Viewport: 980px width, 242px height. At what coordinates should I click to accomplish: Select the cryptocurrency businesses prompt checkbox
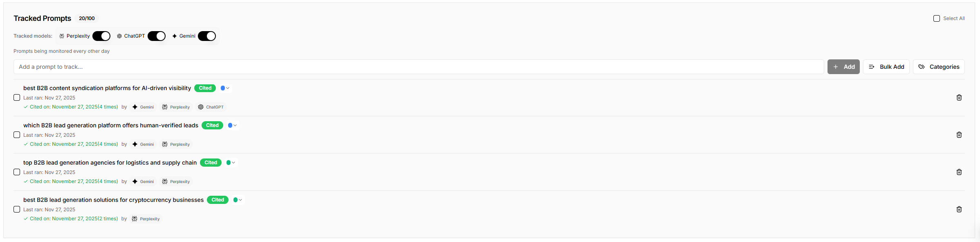[17, 209]
